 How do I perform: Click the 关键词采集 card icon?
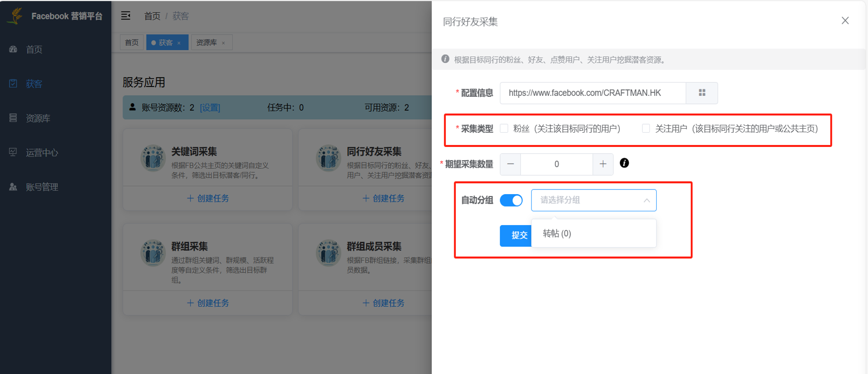click(x=153, y=158)
